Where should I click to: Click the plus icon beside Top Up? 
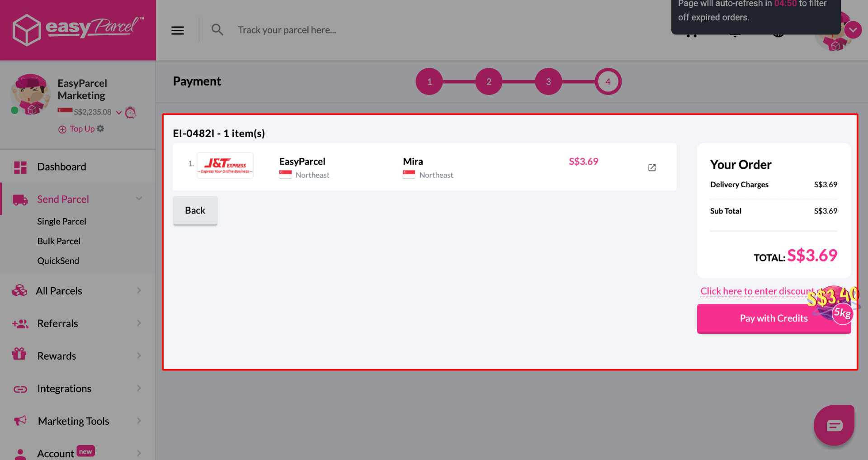(x=62, y=129)
